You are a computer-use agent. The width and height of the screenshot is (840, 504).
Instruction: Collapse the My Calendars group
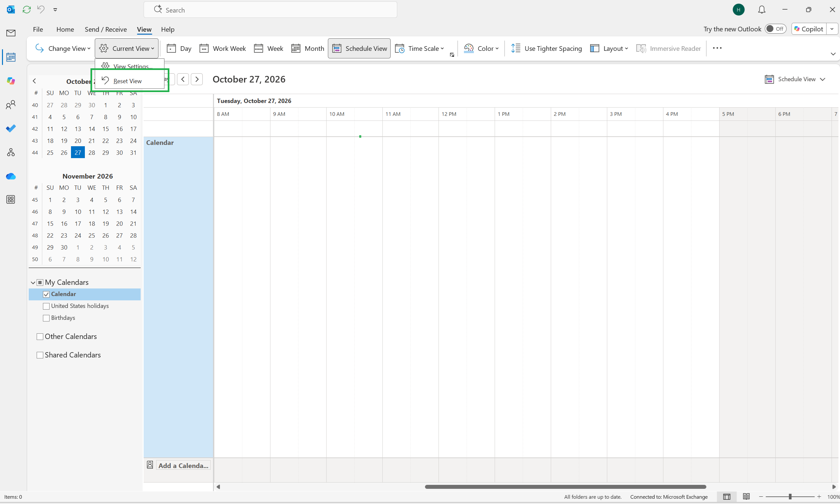(x=33, y=283)
